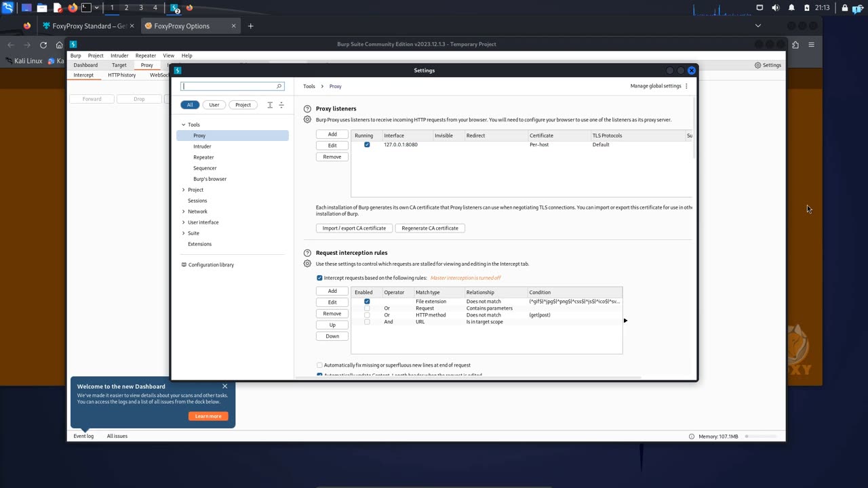Click the Firefox extensions puzzle icon

(x=795, y=45)
